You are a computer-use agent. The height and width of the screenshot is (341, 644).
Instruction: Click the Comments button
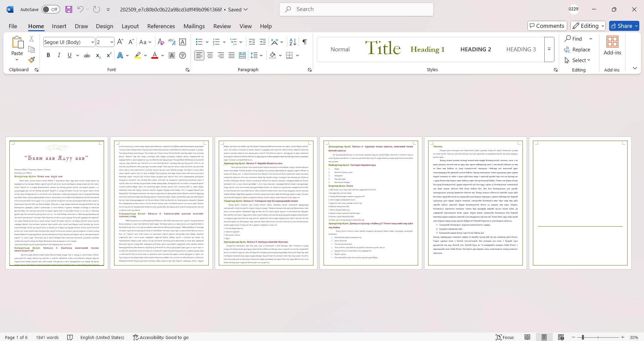(x=547, y=26)
